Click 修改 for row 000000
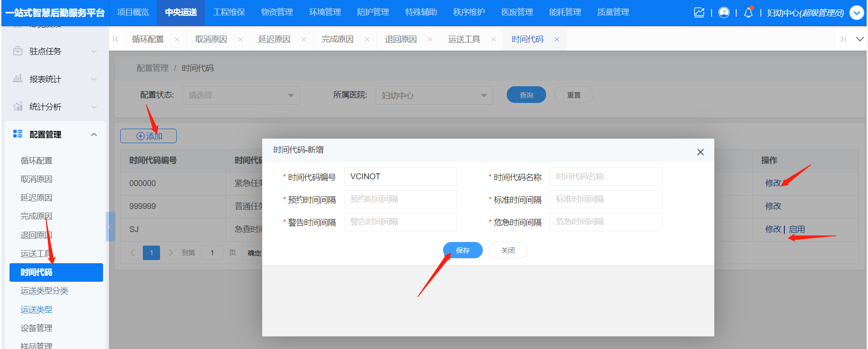Image resolution: width=868 pixels, height=349 pixels. 773,183
